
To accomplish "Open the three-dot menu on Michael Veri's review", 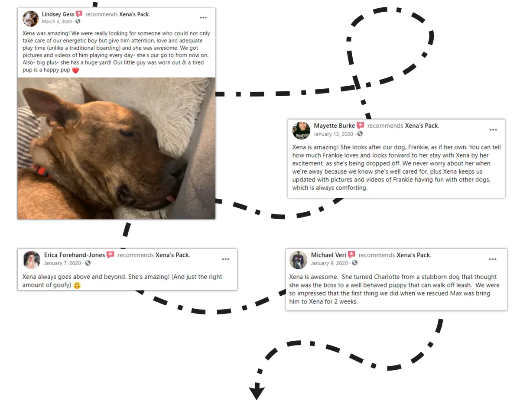I will 493,259.
